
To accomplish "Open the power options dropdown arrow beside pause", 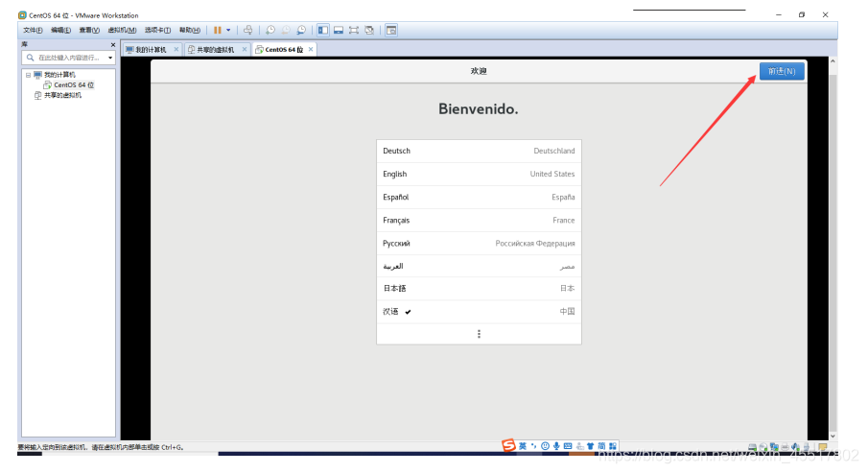I will (x=228, y=31).
